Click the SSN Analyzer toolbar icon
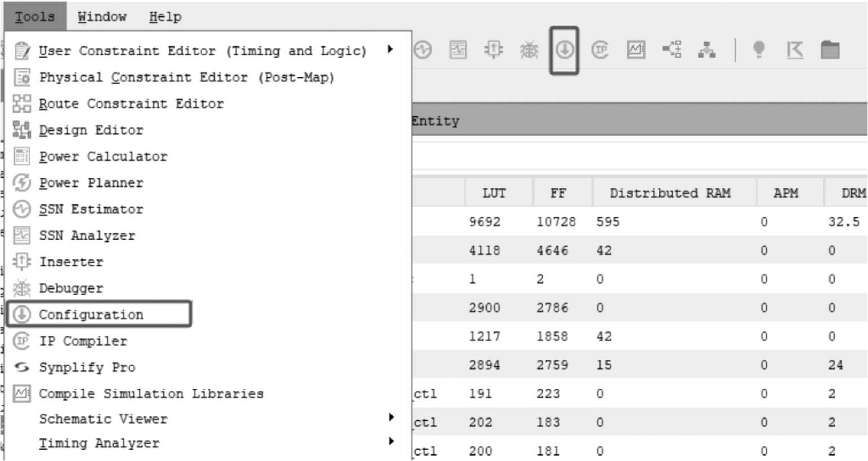Viewport: 868px width, 461px height. (458, 50)
